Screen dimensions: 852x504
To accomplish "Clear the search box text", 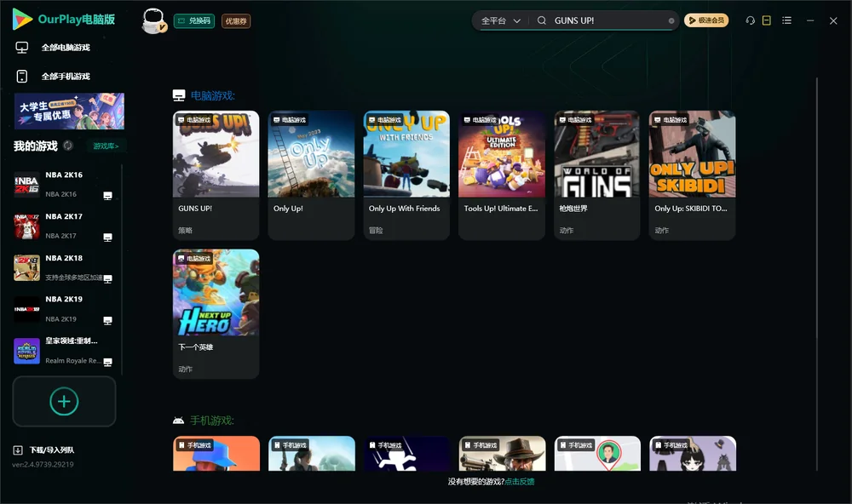I will pos(671,20).
